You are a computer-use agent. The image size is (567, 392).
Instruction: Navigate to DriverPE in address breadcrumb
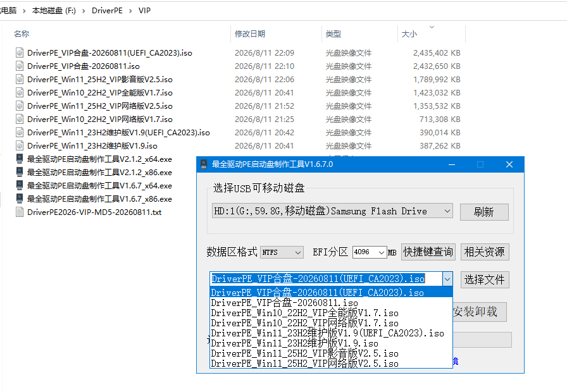click(x=107, y=11)
